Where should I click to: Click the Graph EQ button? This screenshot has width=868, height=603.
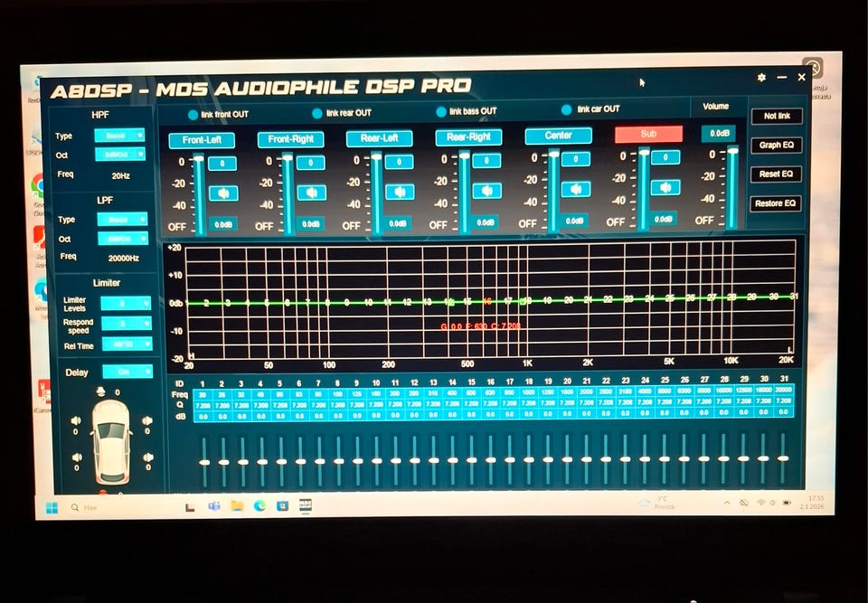[x=776, y=145]
